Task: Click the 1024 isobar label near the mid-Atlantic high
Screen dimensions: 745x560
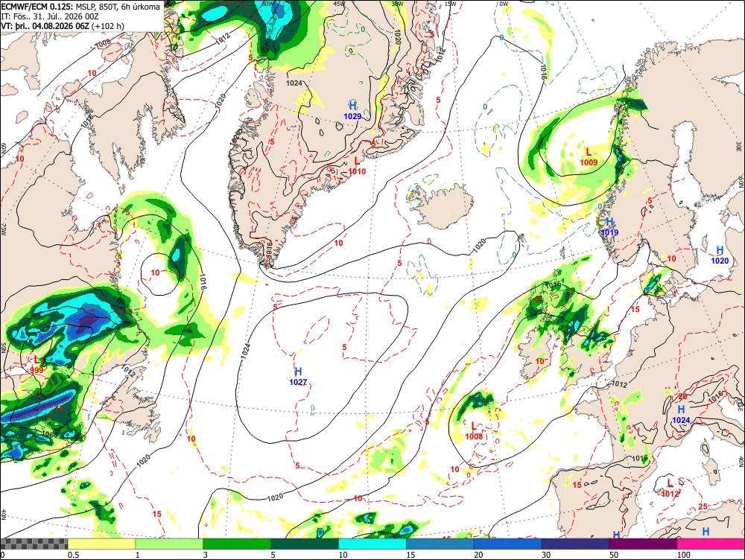Action: tap(246, 350)
